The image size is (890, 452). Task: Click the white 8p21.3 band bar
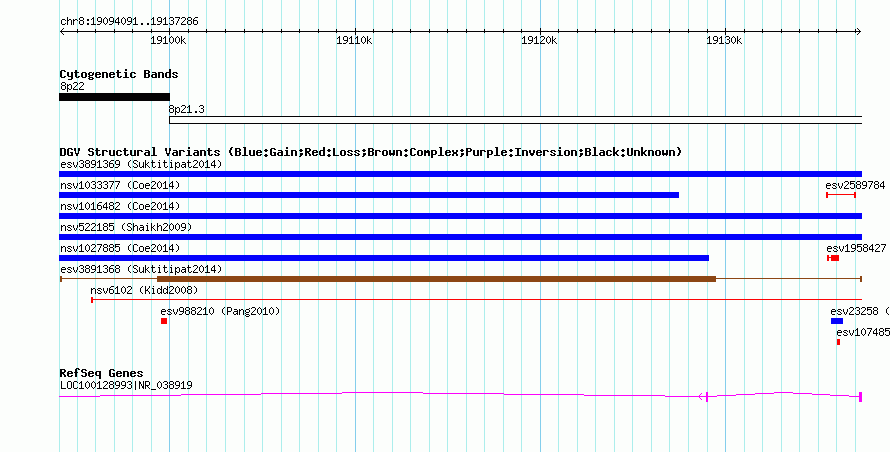click(x=515, y=120)
